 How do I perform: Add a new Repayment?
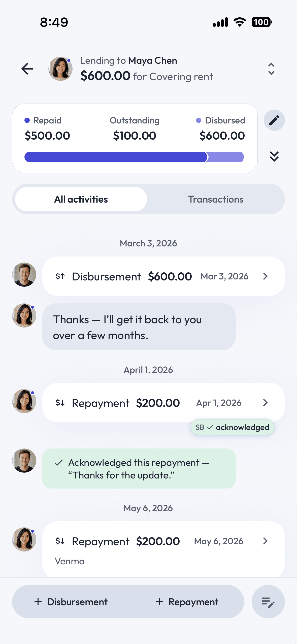(x=187, y=602)
